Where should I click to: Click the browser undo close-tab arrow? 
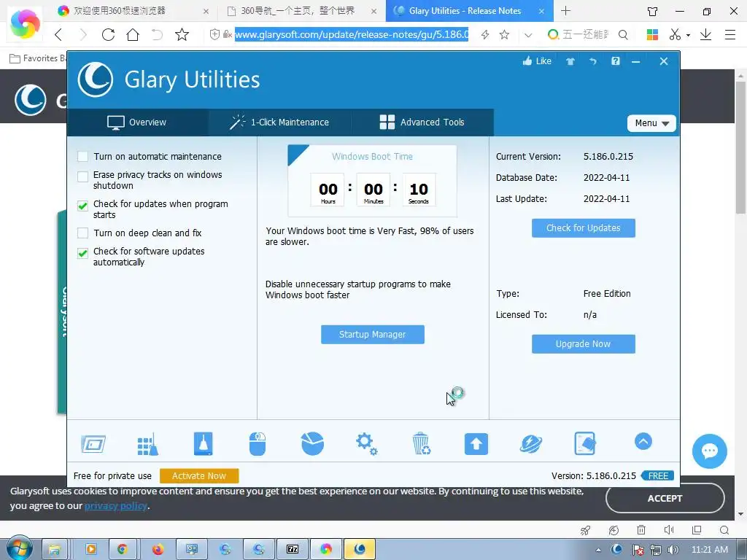click(x=157, y=34)
